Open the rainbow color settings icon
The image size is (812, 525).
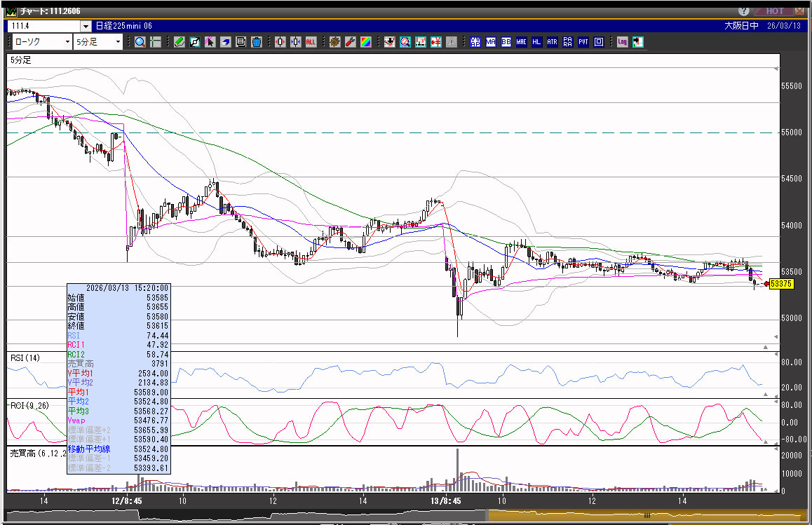[365, 42]
